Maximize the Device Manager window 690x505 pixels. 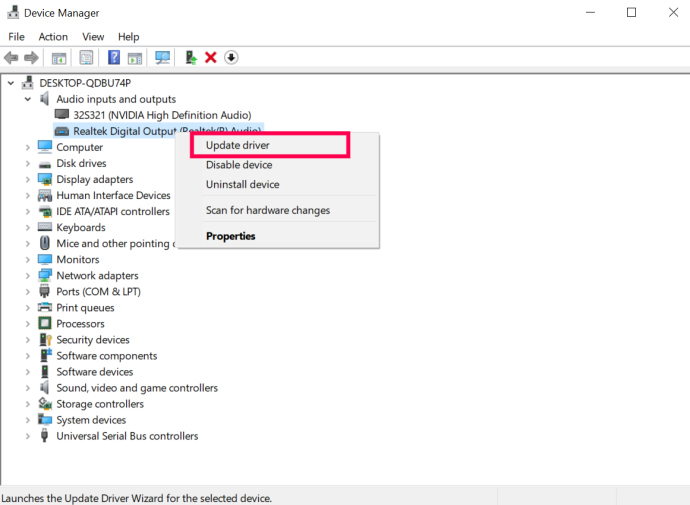(631, 12)
